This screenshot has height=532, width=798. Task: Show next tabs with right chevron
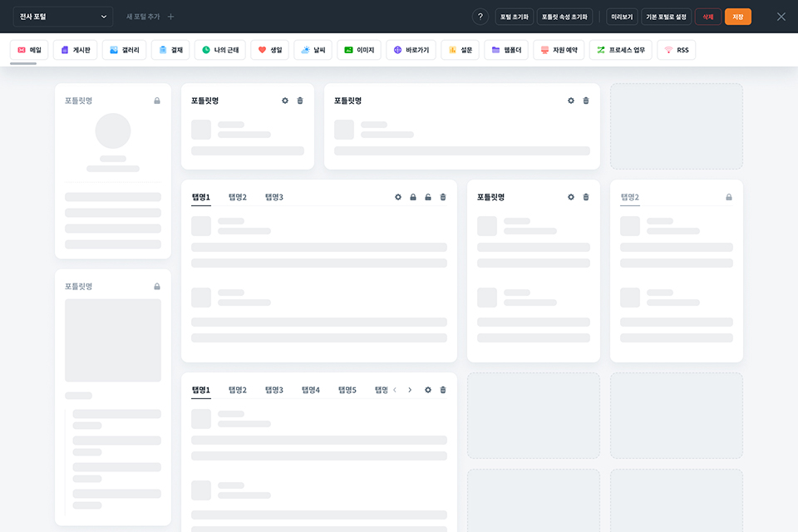[410, 390]
